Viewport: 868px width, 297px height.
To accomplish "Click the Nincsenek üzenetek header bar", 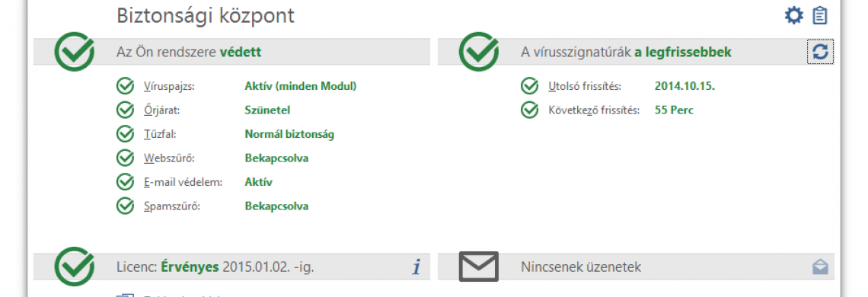I will (x=636, y=267).
